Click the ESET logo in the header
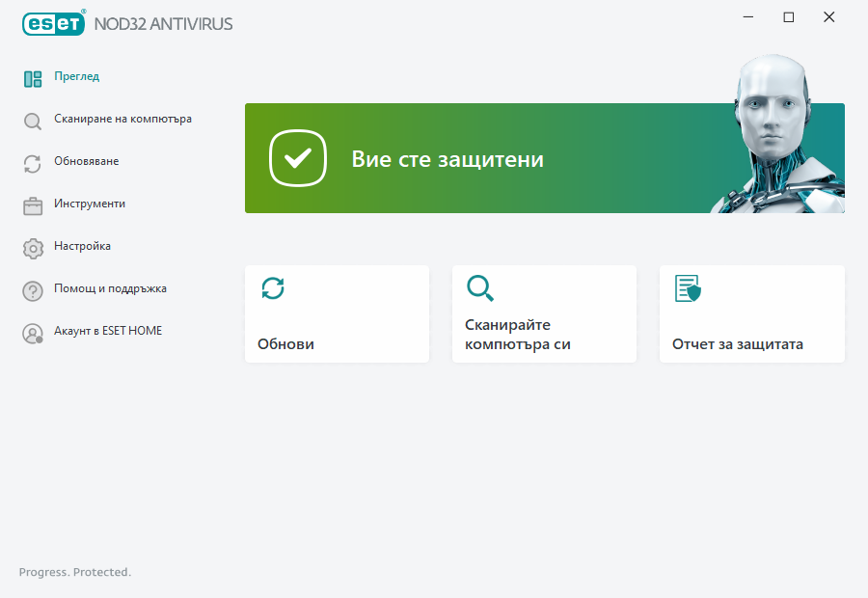868x598 pixels. [53, 23]
